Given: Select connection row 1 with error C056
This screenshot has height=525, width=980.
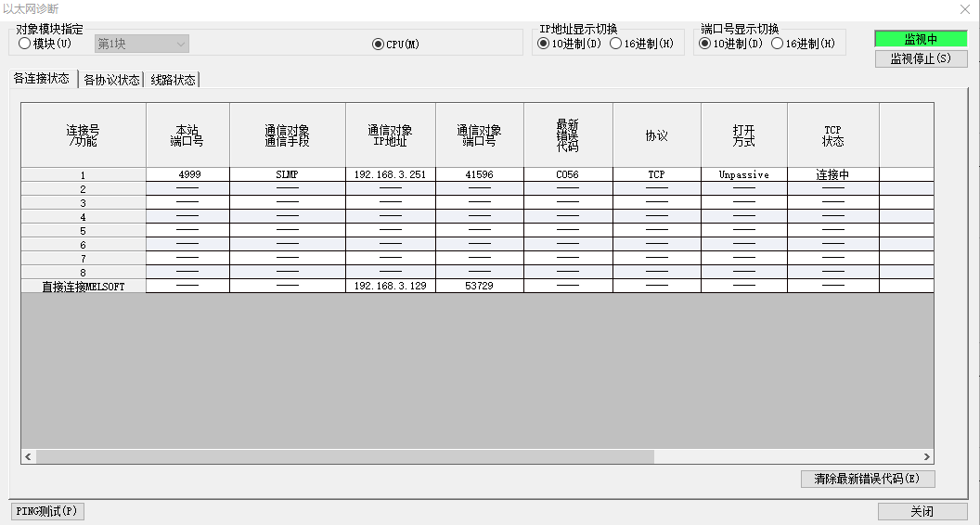Looking at the screenshot, I should (567, 174).
